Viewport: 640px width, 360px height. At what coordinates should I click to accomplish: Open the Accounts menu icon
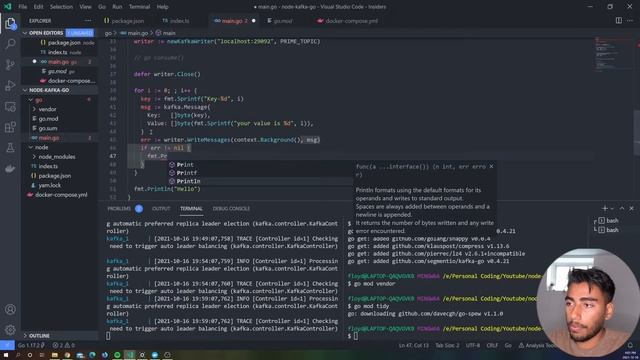pos(11,309)
